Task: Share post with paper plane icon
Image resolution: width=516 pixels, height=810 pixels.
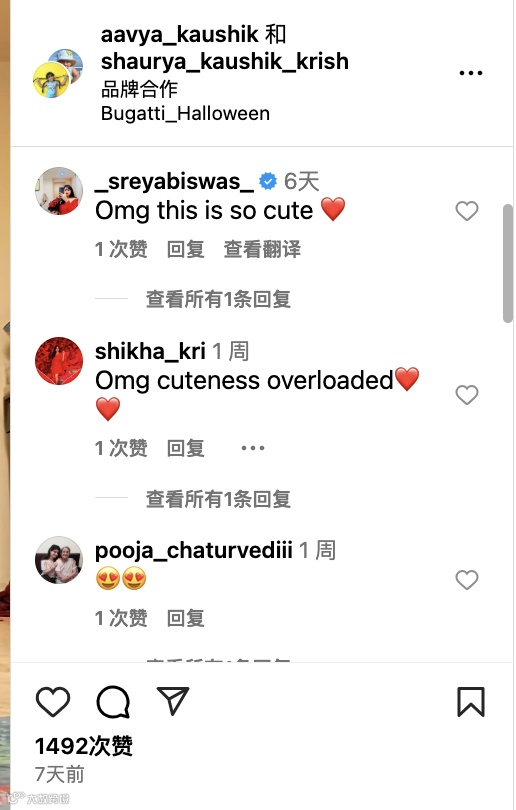Action: coord(173,701)
